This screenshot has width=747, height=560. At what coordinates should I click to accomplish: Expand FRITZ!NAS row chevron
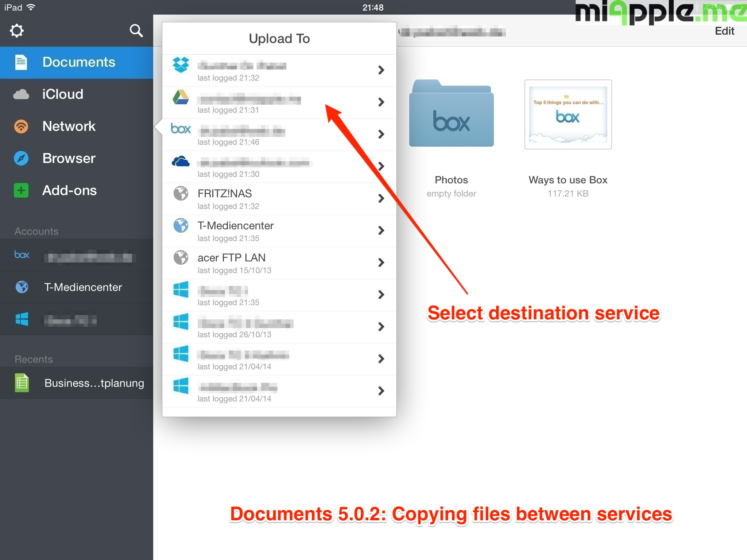pyautogui.click(x=381, y=198)
